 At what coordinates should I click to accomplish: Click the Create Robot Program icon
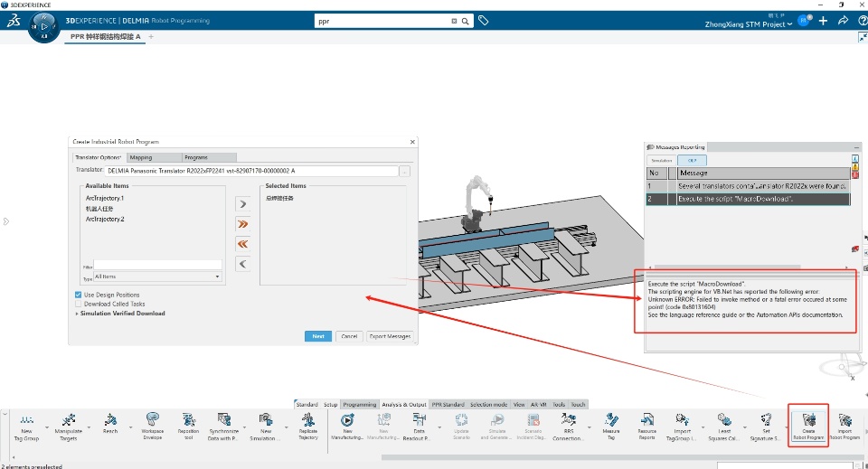point(808,427)
